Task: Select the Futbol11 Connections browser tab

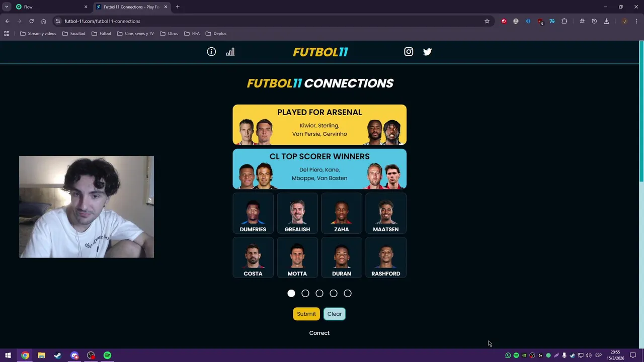Action: [132, 7]
